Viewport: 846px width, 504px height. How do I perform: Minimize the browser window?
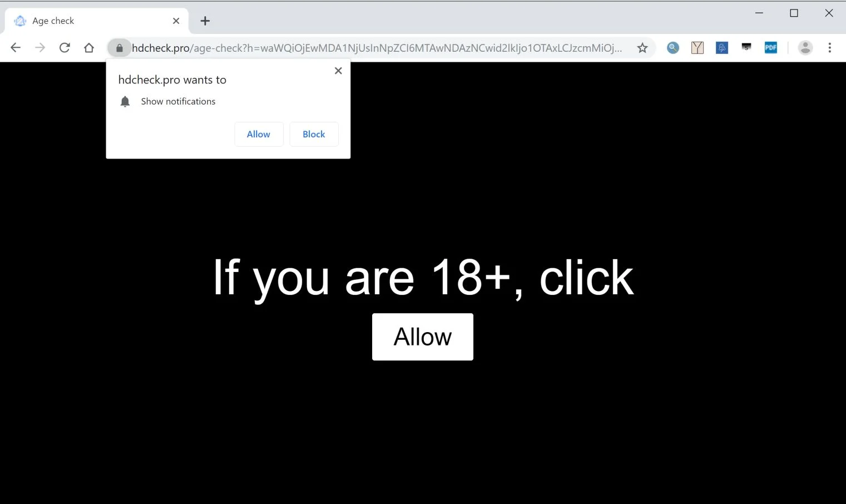(759, 13)
